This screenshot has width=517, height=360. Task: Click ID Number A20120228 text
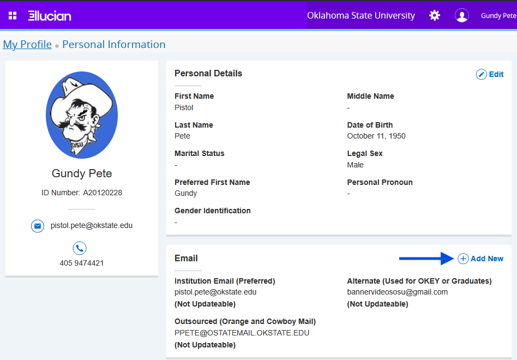(x=82, y=193)
